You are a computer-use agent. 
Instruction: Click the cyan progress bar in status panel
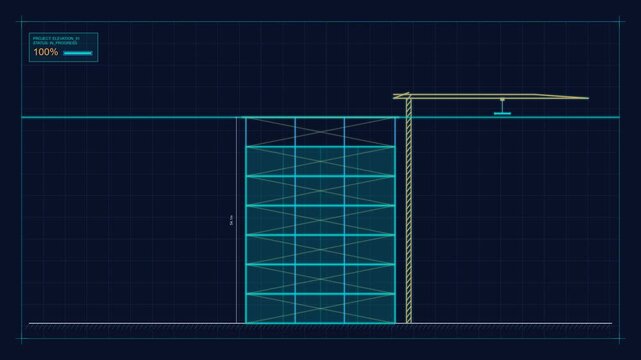(x=78, y=53)
